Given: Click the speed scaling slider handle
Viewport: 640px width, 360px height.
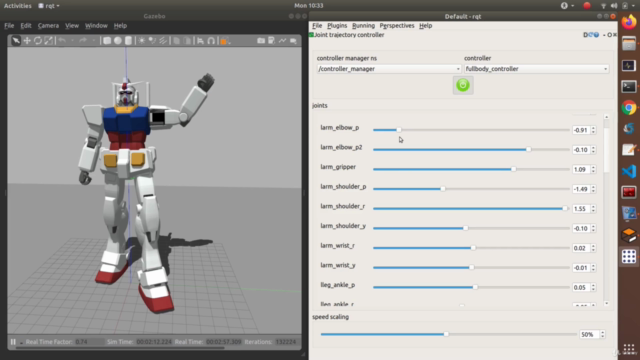Looking at the screenshot, I should [446, 334].
